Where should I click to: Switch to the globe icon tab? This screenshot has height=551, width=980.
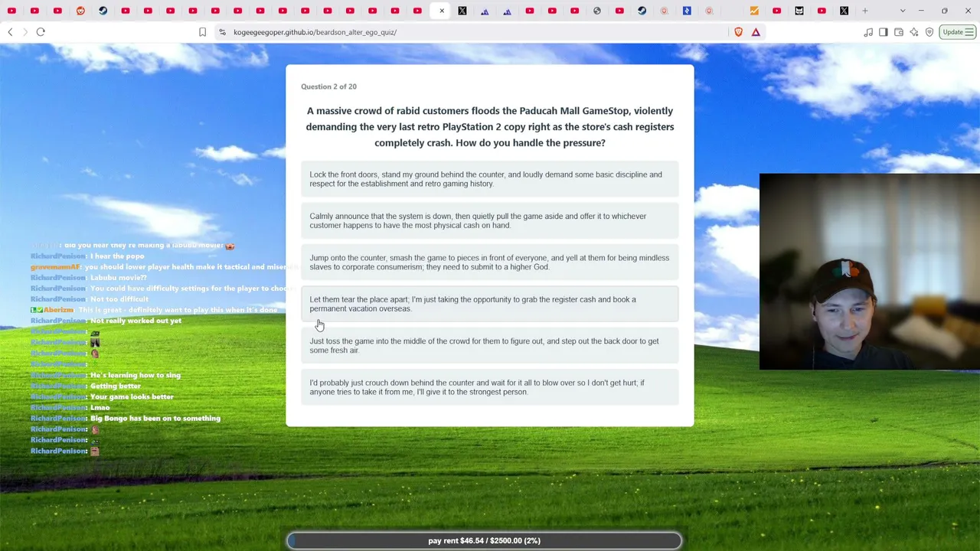pyautogui.click(x=597, y=11)
